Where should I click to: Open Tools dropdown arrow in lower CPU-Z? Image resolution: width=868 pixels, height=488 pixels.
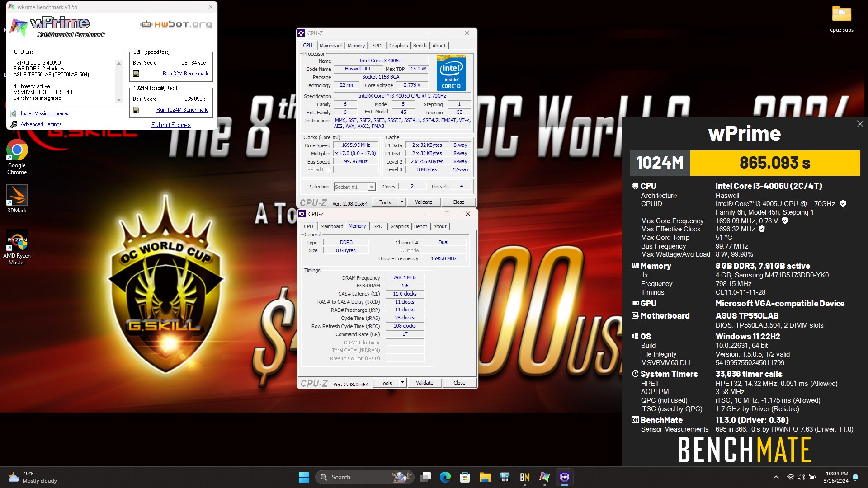[402, 383]
